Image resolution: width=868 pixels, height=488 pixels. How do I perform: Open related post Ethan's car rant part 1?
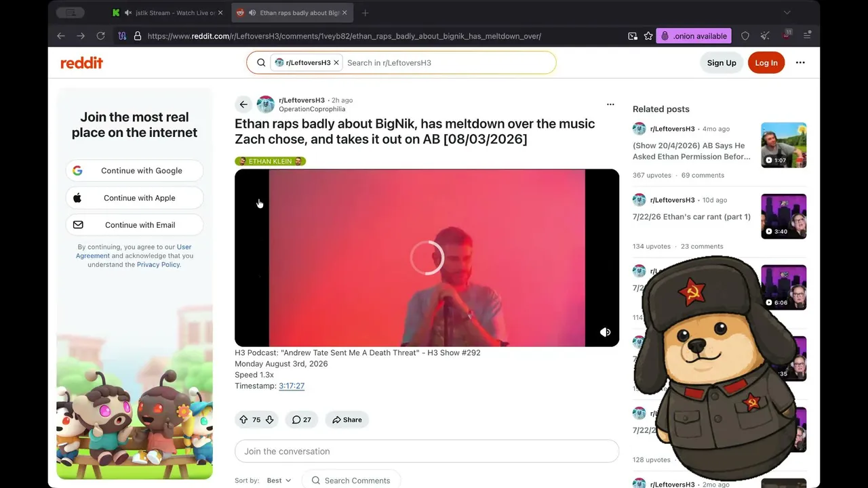pos(692,217)
